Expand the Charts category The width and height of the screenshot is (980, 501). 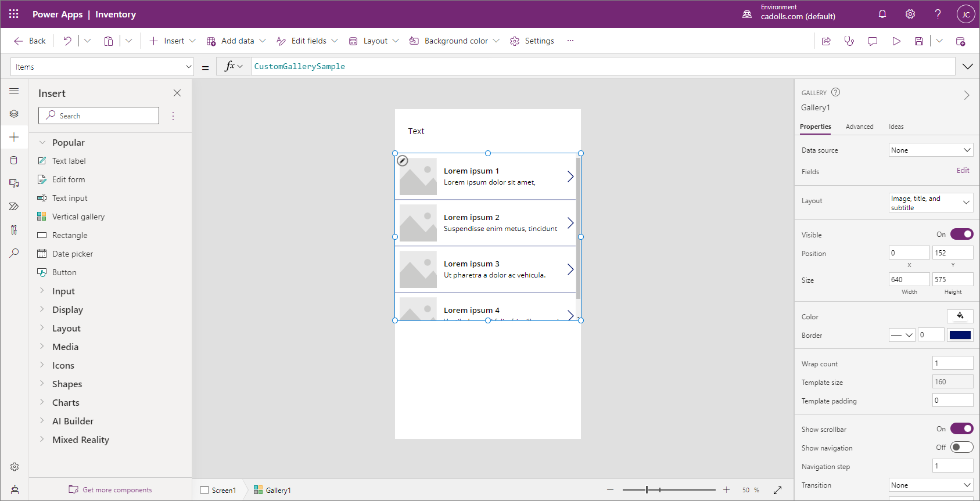tap(66, 402)
